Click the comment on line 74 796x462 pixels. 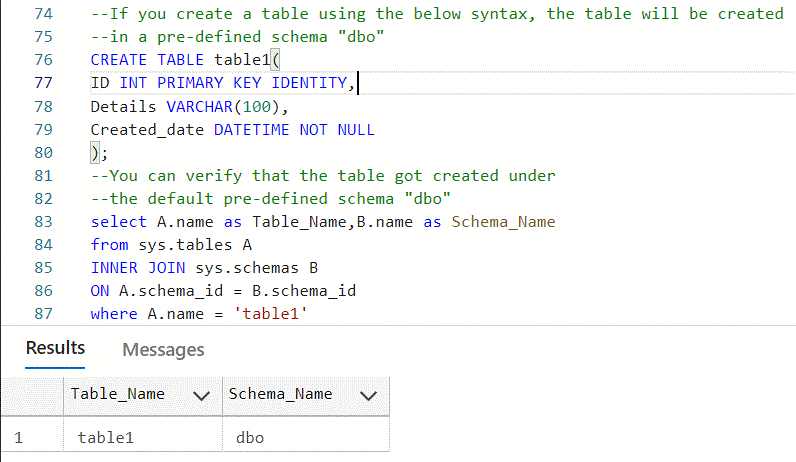(x=437, y=14)
